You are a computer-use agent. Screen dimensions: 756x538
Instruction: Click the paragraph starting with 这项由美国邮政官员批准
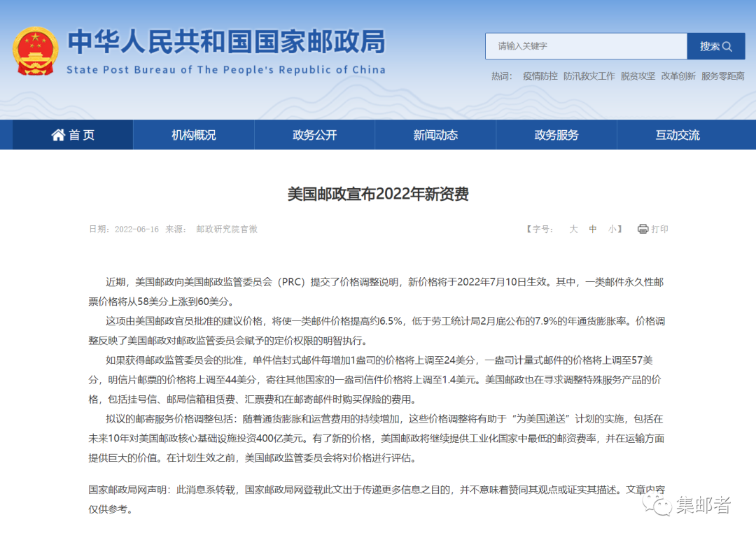(377, 331)
